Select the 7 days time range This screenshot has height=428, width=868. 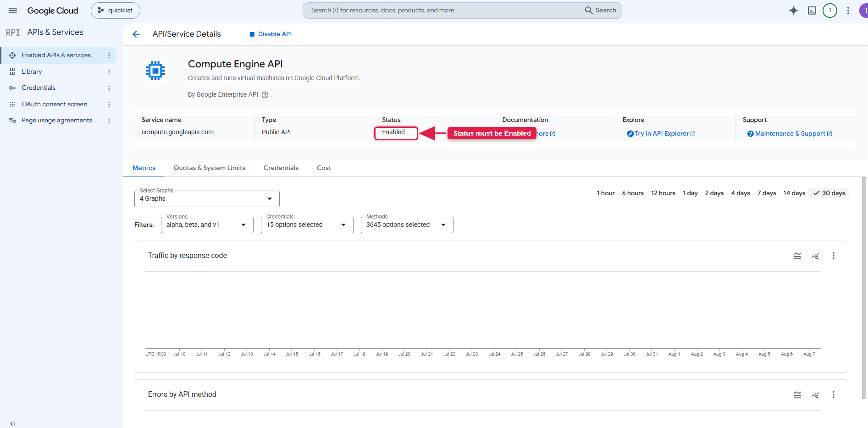click(767, 193)
